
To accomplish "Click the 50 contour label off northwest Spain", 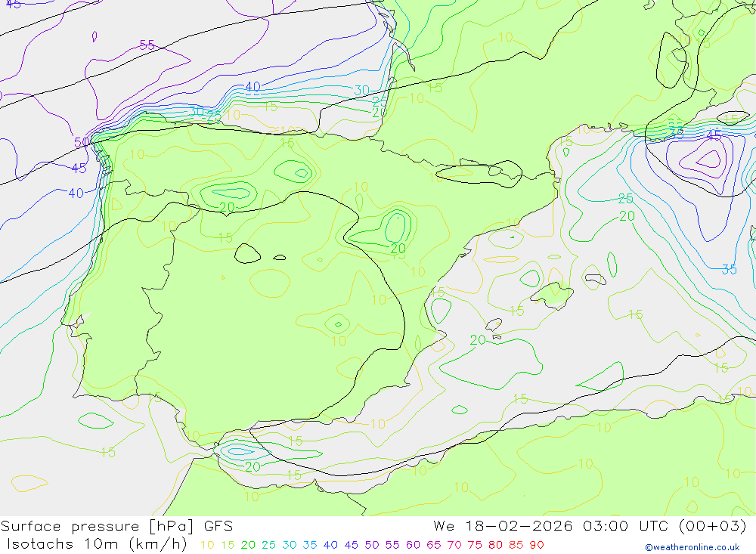I will tap(82, 143).
